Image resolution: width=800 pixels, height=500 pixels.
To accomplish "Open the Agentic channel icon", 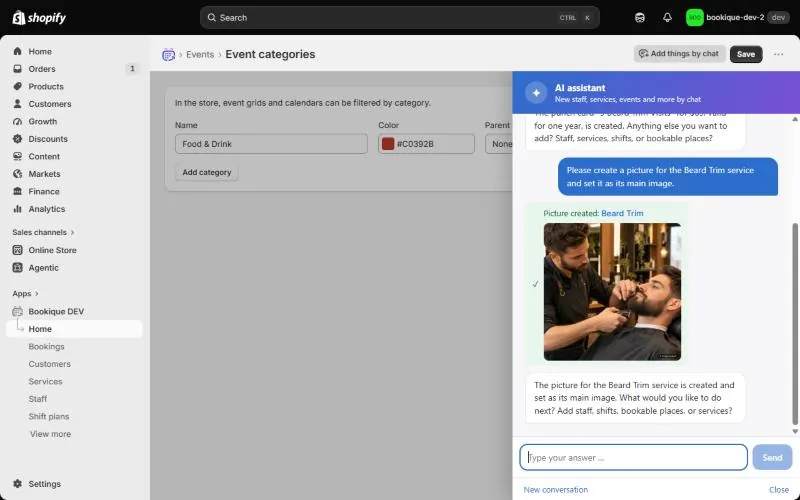I will tap(17, 267).
